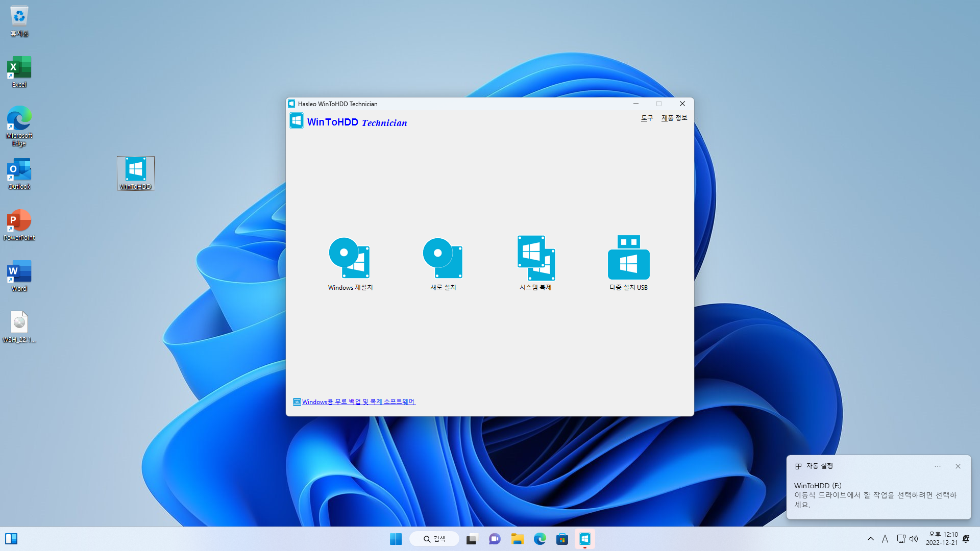The image size is (980, 551).
Task: Open the clock showing 오후 12:10
Action: (942, 539)
